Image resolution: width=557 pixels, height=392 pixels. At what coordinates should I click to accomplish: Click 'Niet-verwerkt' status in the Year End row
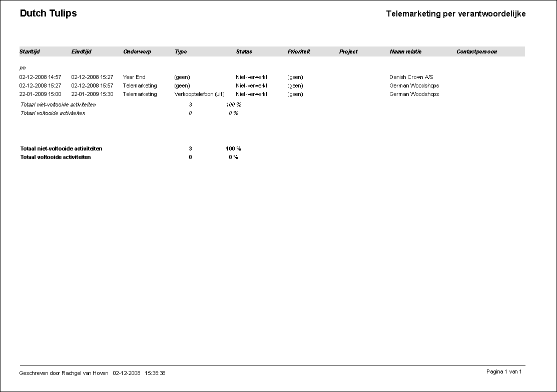tap(252, 77)
